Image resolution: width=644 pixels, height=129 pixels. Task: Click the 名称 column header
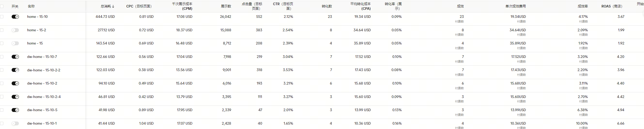[31, 6]
